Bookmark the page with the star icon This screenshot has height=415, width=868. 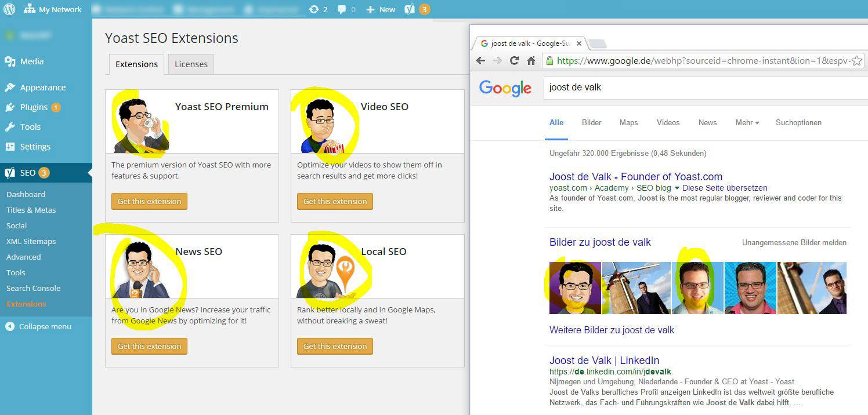(x=856, y=60)
